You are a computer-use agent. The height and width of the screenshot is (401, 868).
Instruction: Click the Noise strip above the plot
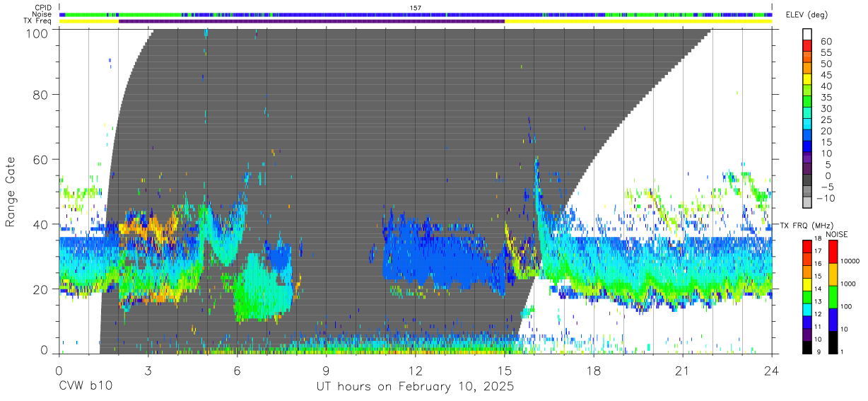(x=416, y=14)
